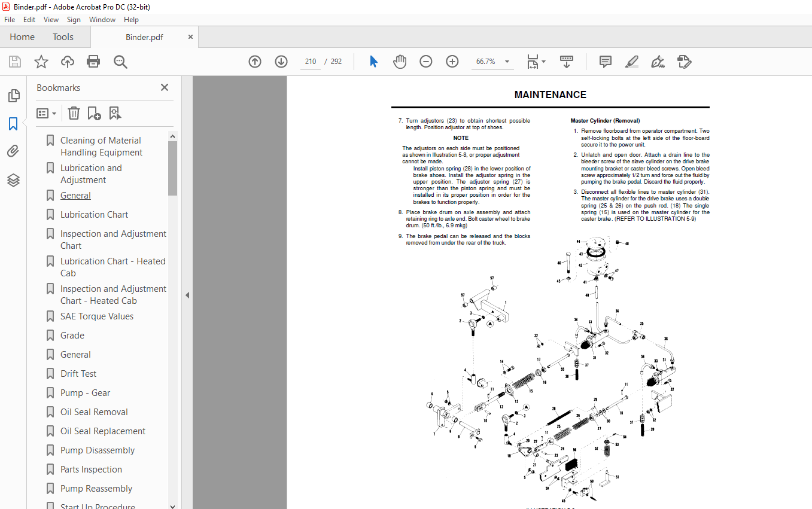This screenshot has height=509, width=812.
Task: Open the Parts Inspection bookmark
Action: pos(91,470)
